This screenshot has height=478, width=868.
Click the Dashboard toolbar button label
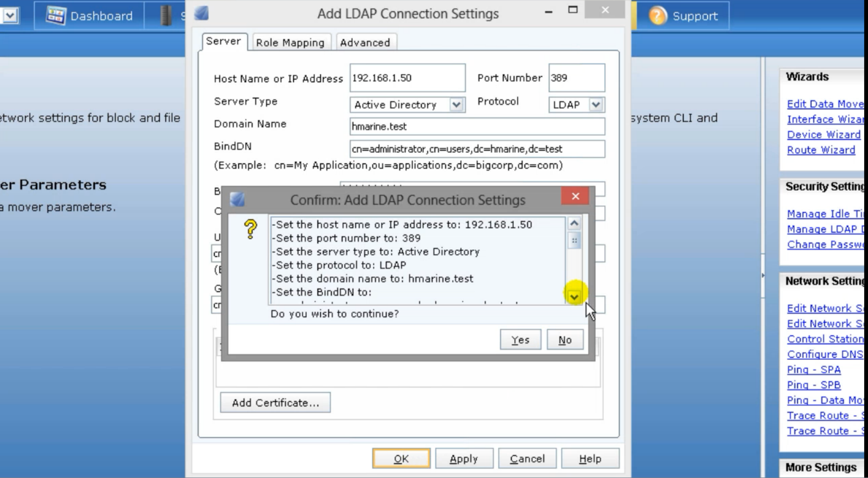(101, 16)
